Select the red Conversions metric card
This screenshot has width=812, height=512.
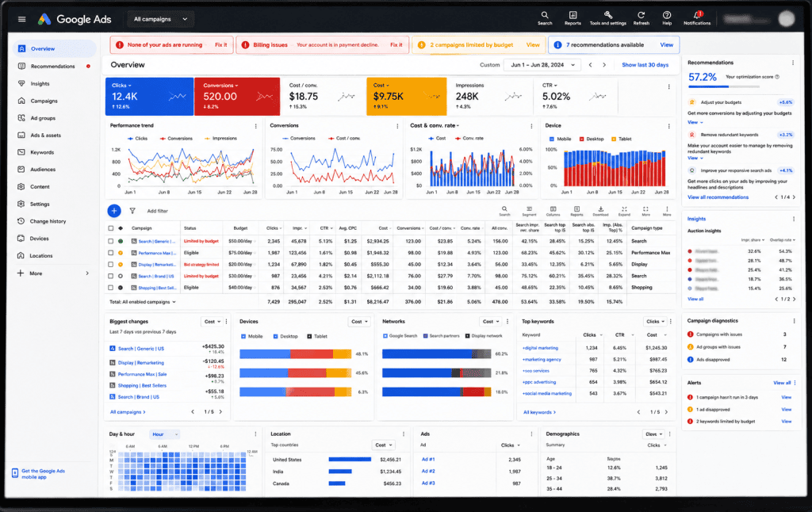tap(237, 96)
